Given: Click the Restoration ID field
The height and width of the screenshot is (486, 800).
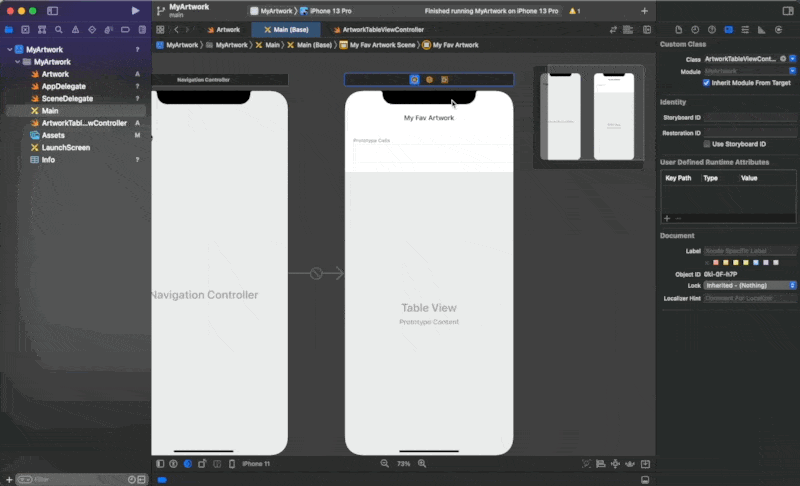Looking at the screenshot, I should coord(750,133).
